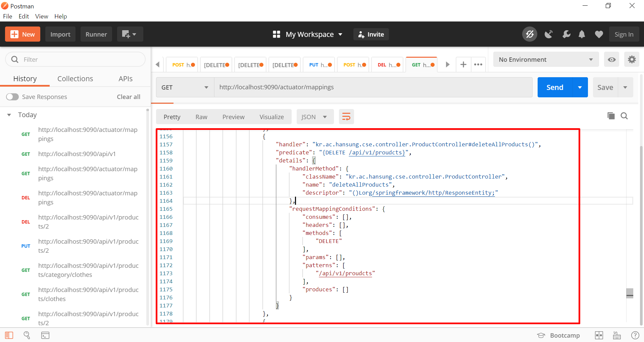Click the sidebar Filter search field
The height and width of the screenshot is (342, 644).
75,59
